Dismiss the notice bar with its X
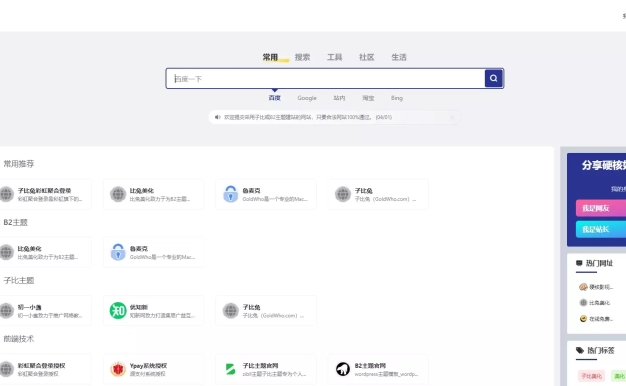The image size is (626, 386). click(x=452, y=117)
